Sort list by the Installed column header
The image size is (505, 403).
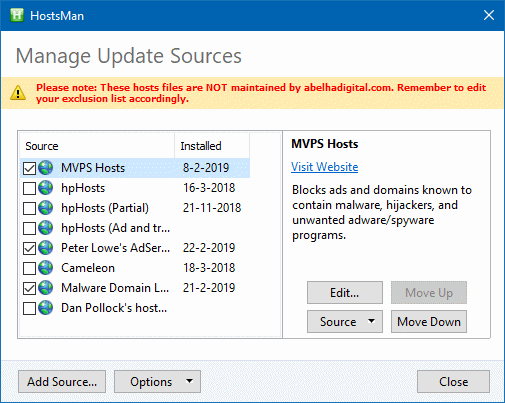click(x=212, y=146)
